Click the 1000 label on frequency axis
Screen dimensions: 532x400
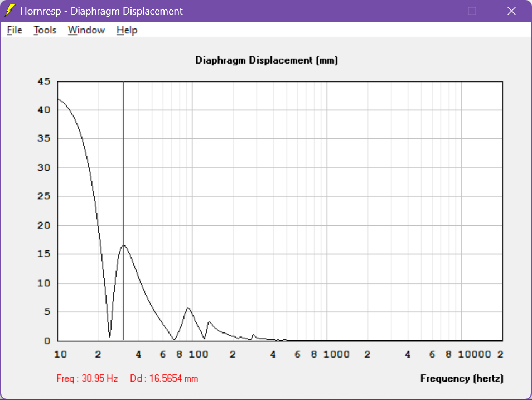tap(336, 354)
